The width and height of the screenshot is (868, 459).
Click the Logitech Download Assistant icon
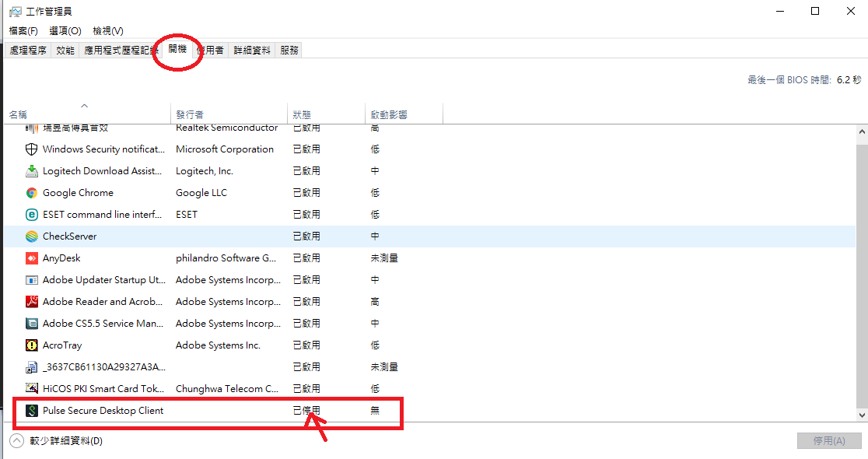(x=32, y=171)
